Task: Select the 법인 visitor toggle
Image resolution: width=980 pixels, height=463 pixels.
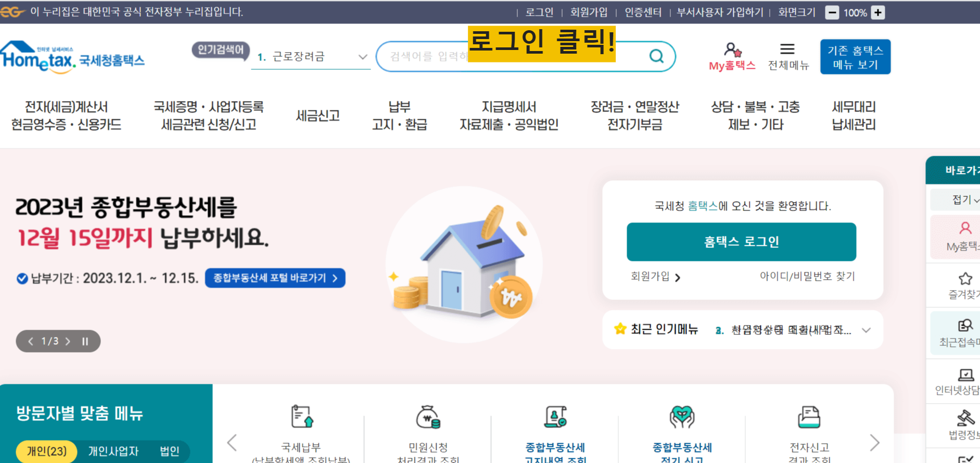Action: pyautogui.click(x=170, y=451)
